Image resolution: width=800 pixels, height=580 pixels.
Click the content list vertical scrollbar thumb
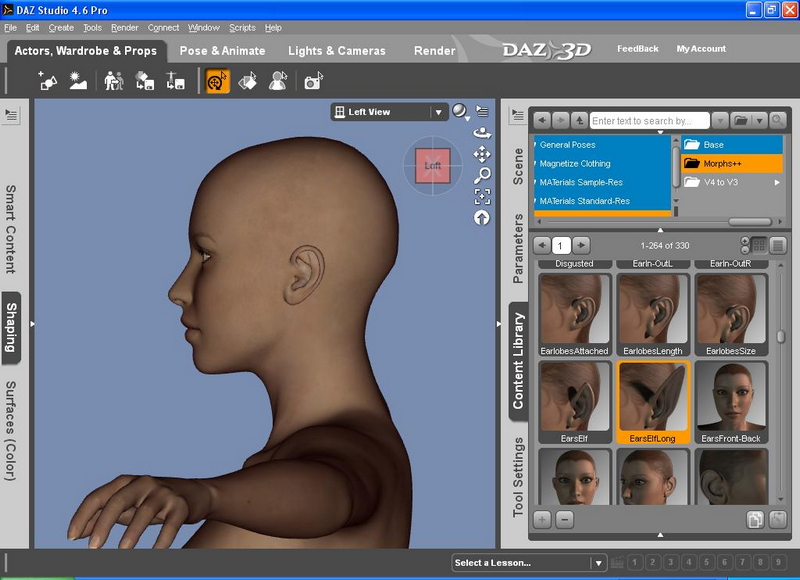(x=781, y=336)
